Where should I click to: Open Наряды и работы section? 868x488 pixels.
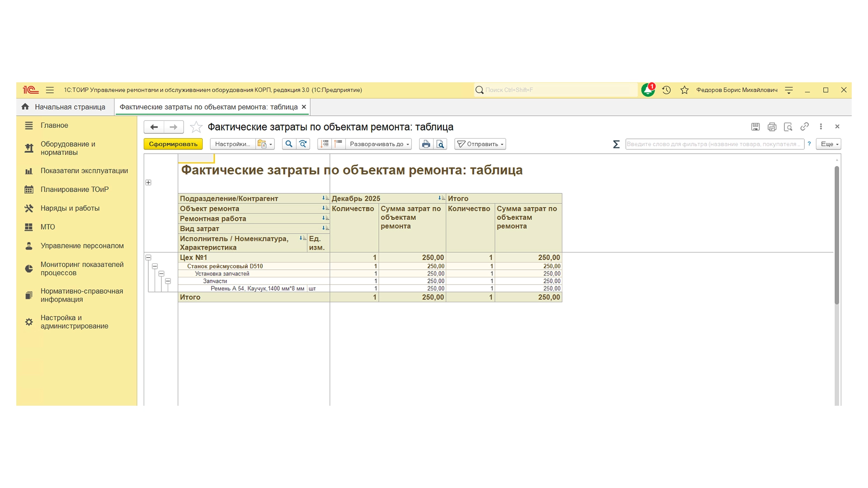[x=70, y=208]
